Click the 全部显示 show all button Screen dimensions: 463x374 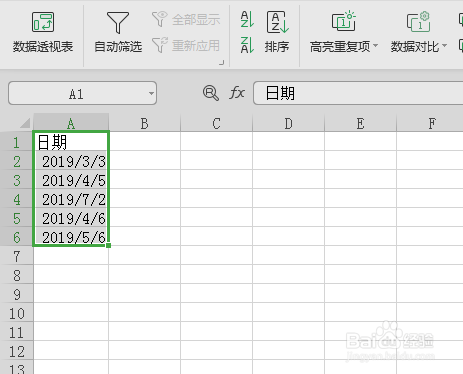[186, 19]
